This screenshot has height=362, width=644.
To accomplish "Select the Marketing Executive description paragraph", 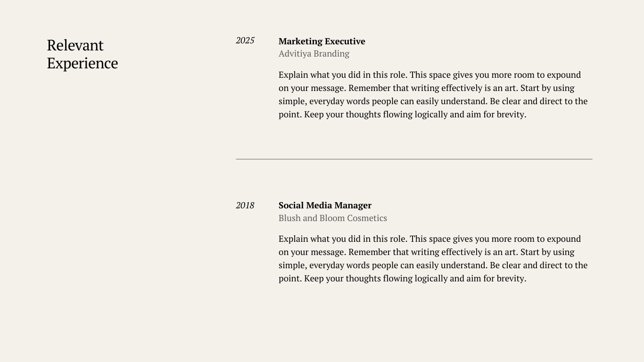I will tap(433, 95).
